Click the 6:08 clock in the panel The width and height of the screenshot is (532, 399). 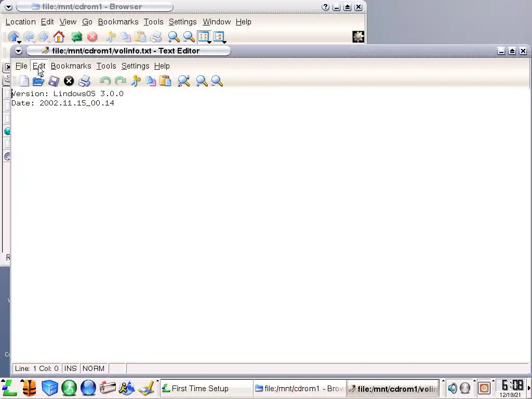coord(512,385)
